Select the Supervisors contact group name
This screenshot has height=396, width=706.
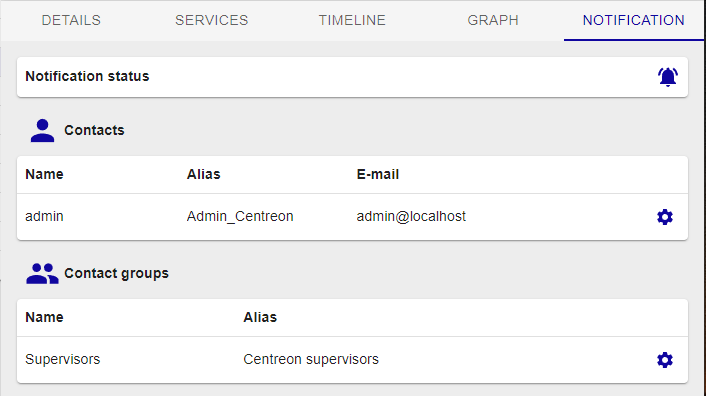(63, 359)
